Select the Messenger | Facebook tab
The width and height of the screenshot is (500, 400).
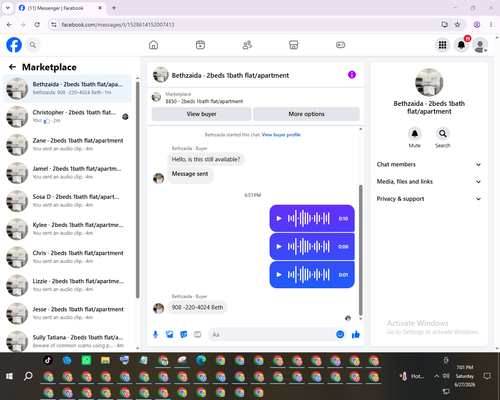click(x=60, y=8)
